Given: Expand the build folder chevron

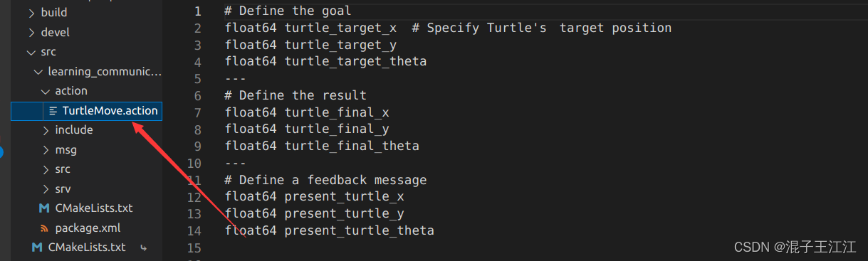Looking at the screenshot, I should 31,12.
